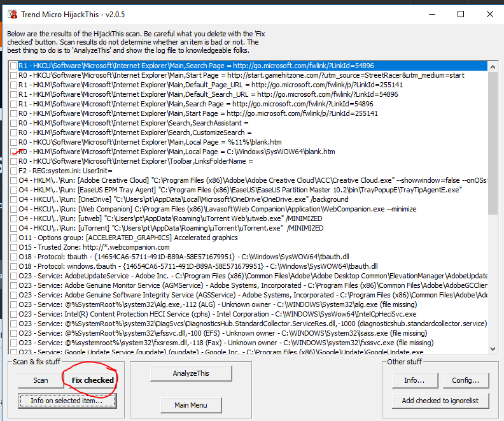The height and width of the screenshot is (421, 504).
Task: Open the Info dialog
Action: [x=415, y=380]
